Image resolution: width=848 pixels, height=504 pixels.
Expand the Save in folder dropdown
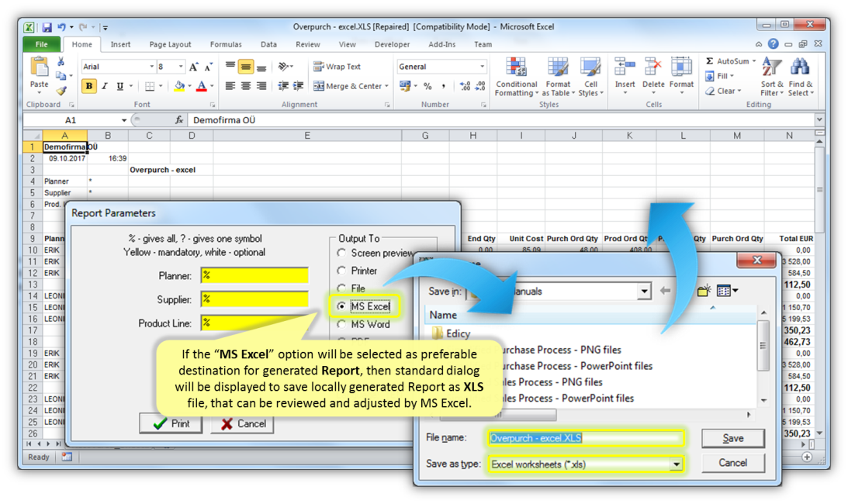[x=644, y=291]
